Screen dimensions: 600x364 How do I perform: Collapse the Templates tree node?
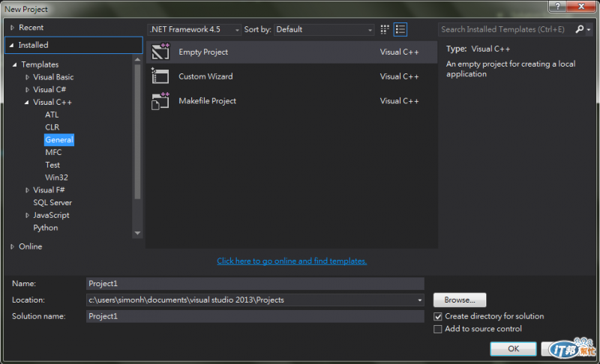[14, 64]
